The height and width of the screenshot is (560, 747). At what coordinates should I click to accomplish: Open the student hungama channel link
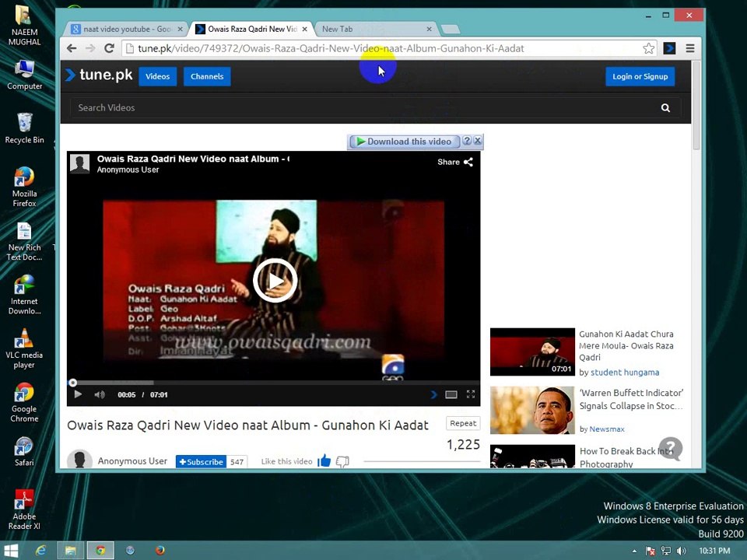[x=625, y=373]
